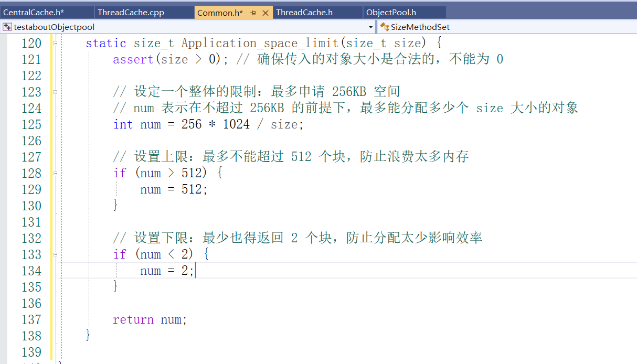Screen dimensions: 637x364
Task: Collapse the if (num < 2) block
Action: tap(55, 254)
